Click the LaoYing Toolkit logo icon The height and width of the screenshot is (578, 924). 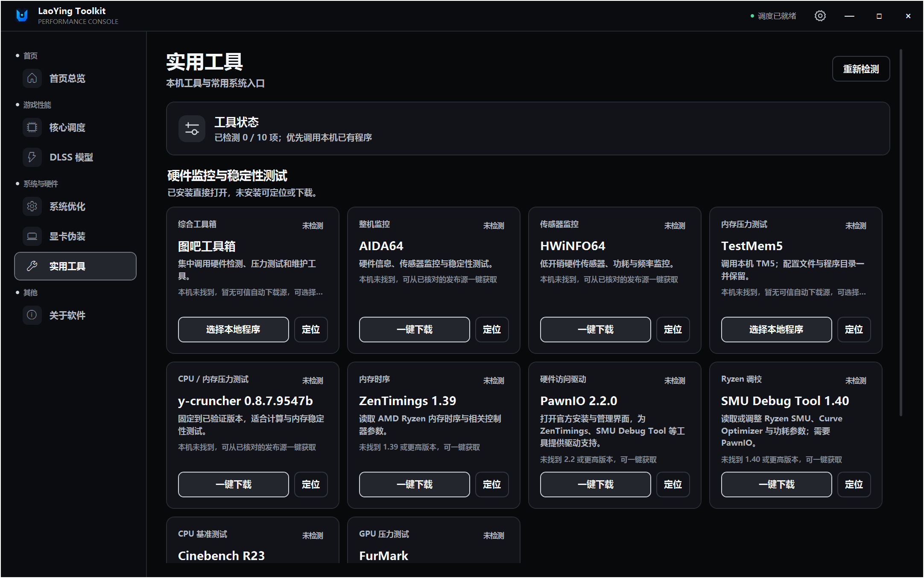[x=22, y=16]
